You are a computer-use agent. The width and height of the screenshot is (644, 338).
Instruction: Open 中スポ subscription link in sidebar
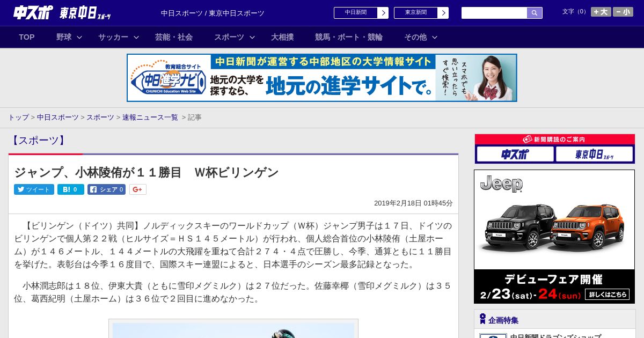(515, 154)
